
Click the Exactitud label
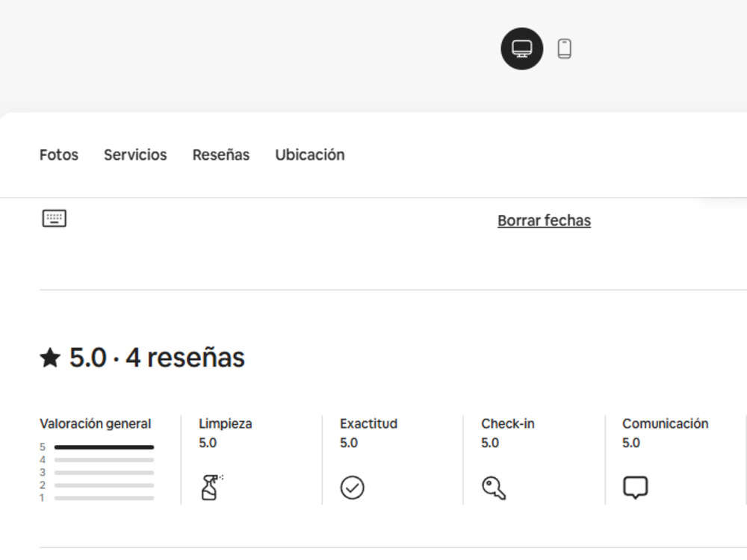[x=368, y=424]
